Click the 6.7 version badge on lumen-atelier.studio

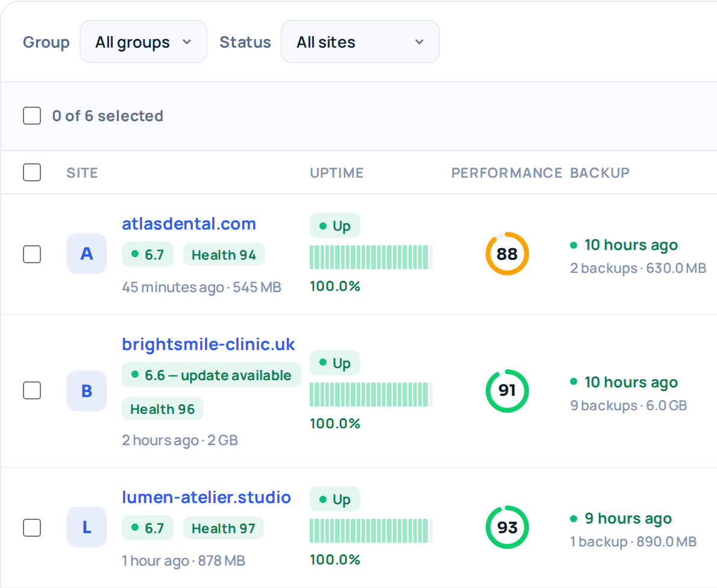(147, 528)
